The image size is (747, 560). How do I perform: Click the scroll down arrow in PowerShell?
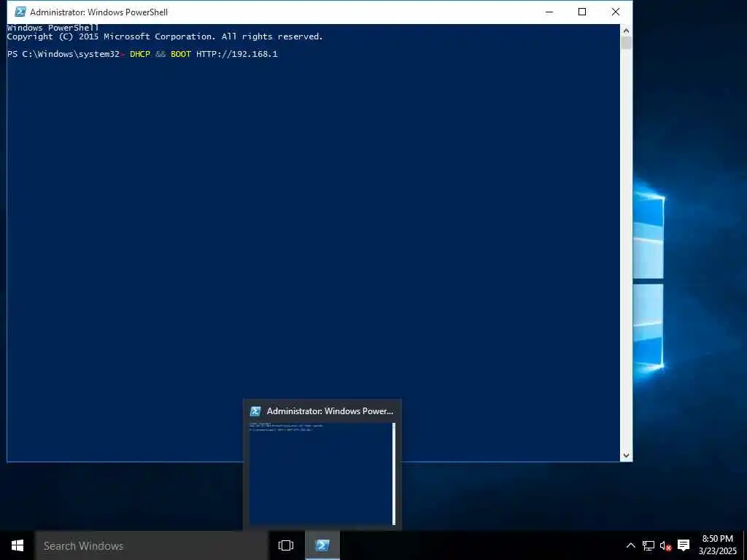click(x=626, y=455)
